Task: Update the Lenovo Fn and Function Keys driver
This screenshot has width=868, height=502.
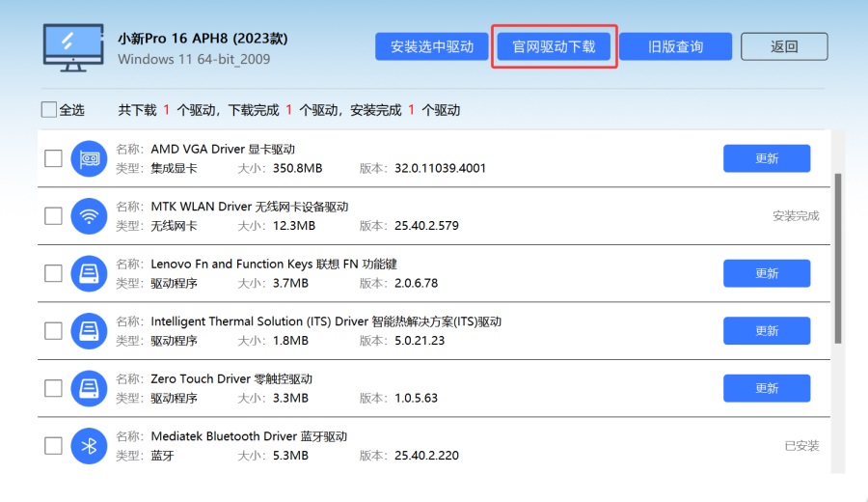Action: (x=767, y=273)
